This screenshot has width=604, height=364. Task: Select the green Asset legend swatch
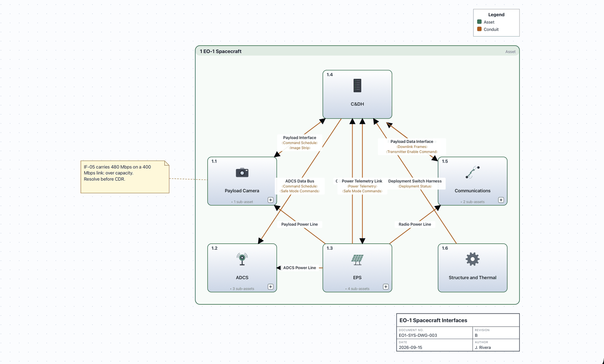click(x=479, y=22)
